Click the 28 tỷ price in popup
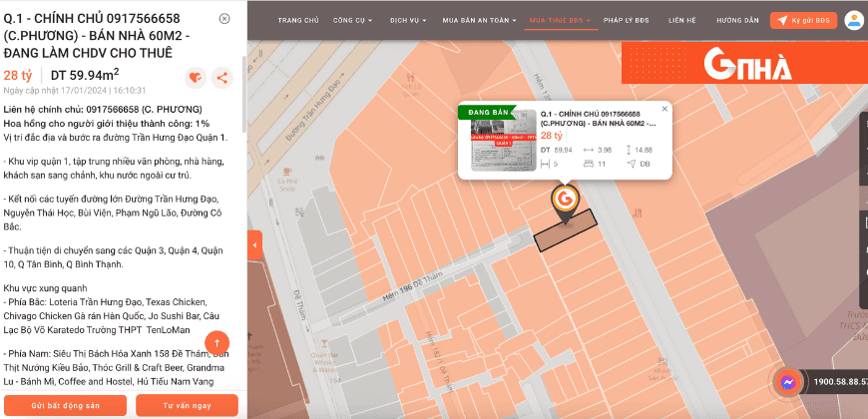 552,136
